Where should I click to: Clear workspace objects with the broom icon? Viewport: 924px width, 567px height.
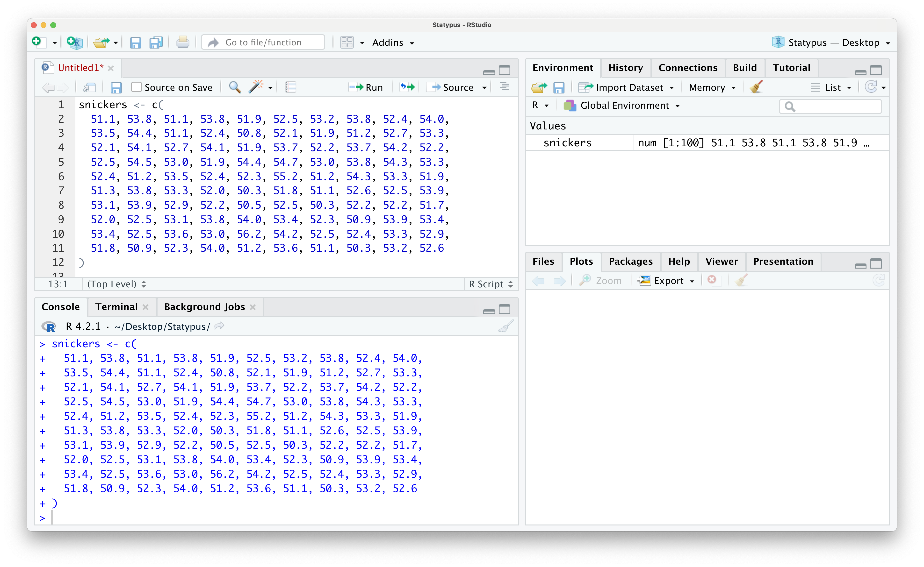click(756, 87)
